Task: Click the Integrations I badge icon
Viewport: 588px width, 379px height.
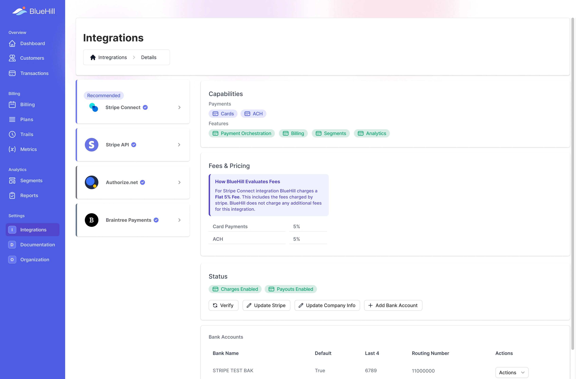Action: [x=12, y=230]
